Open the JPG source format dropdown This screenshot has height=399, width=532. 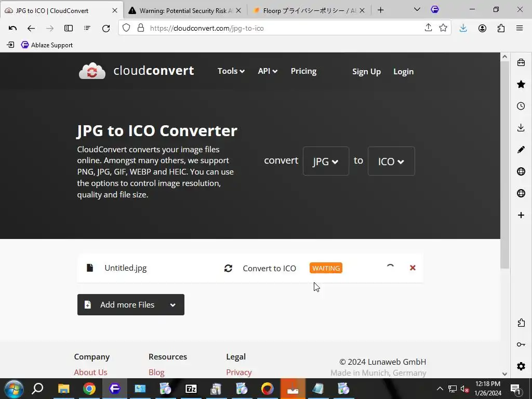click(x=326, y=161)
